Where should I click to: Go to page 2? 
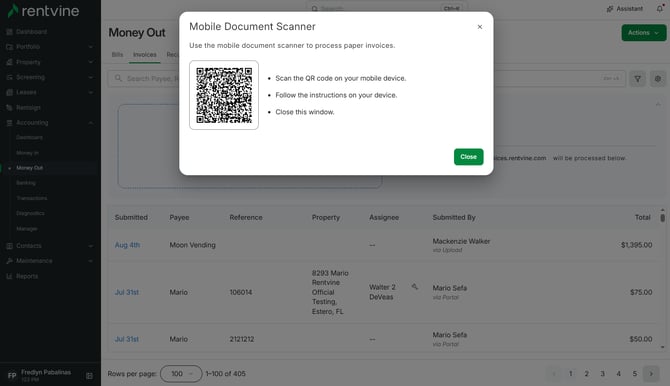(586, 374)
